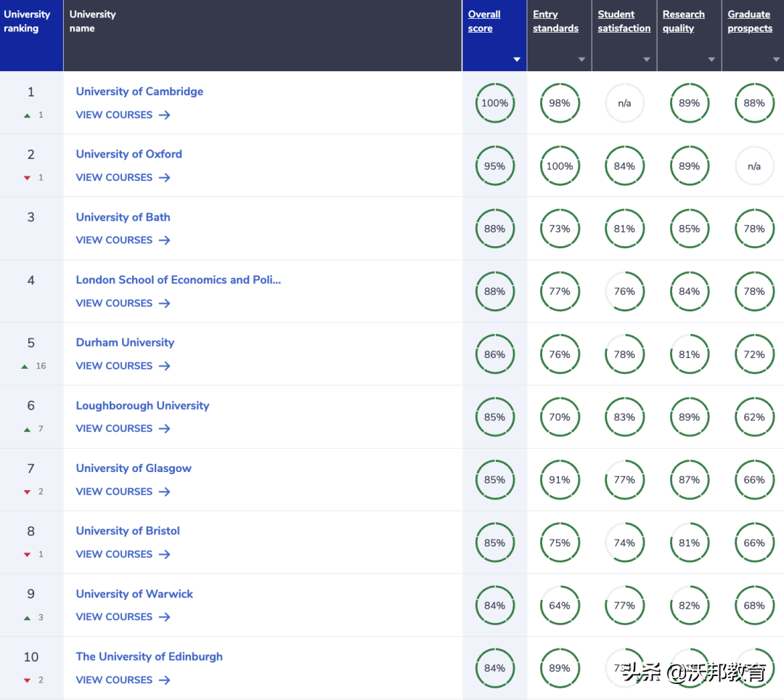Open Loughborough University page

tap(142, 405)
